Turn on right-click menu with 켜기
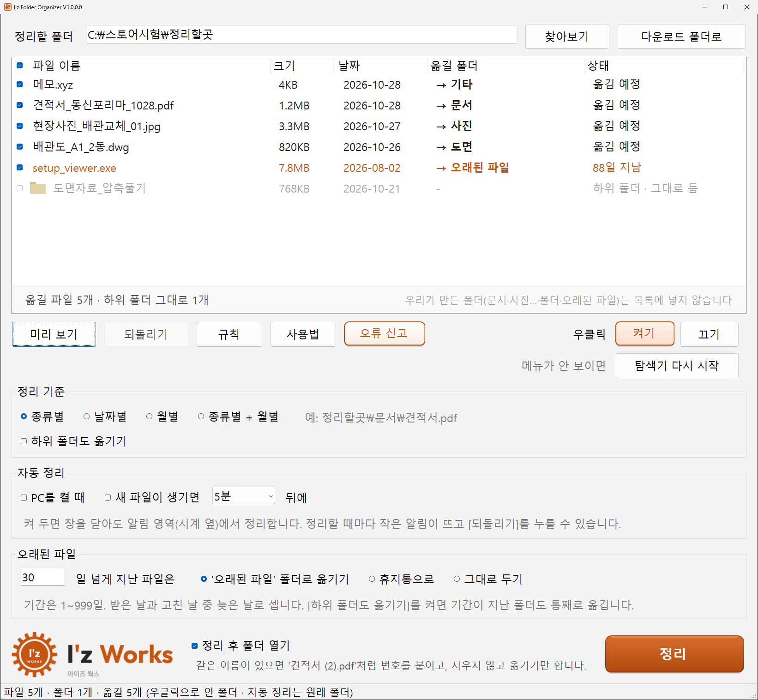The width and height of the screenshot is (758, 700). pyautogui.click(x=645, y=333)
